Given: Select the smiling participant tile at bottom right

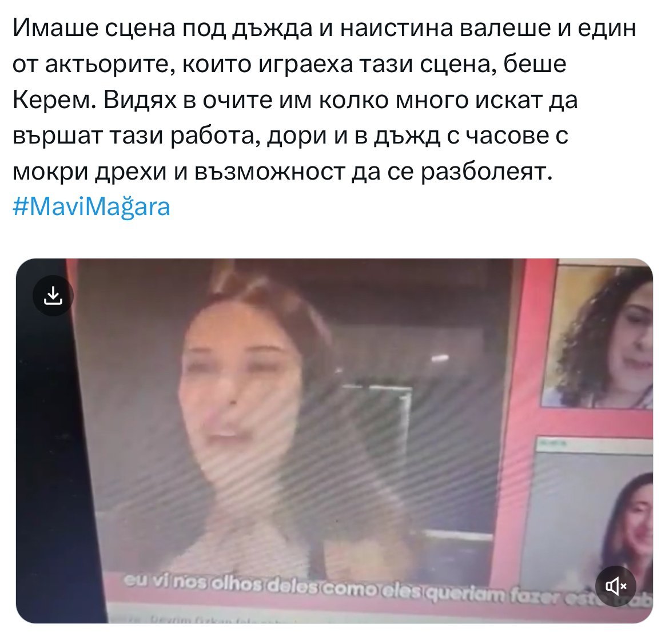Looking at the screenshot, I should click(594, 512).
